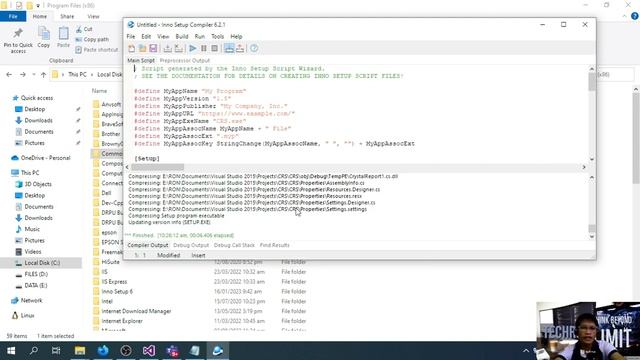Open Videos folder in navigation pane
The height and width of the screenshot is (360, 640).
28,252
